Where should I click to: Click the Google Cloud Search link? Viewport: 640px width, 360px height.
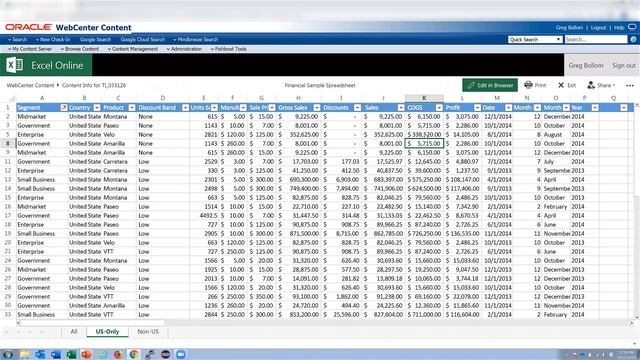(143, 39)
